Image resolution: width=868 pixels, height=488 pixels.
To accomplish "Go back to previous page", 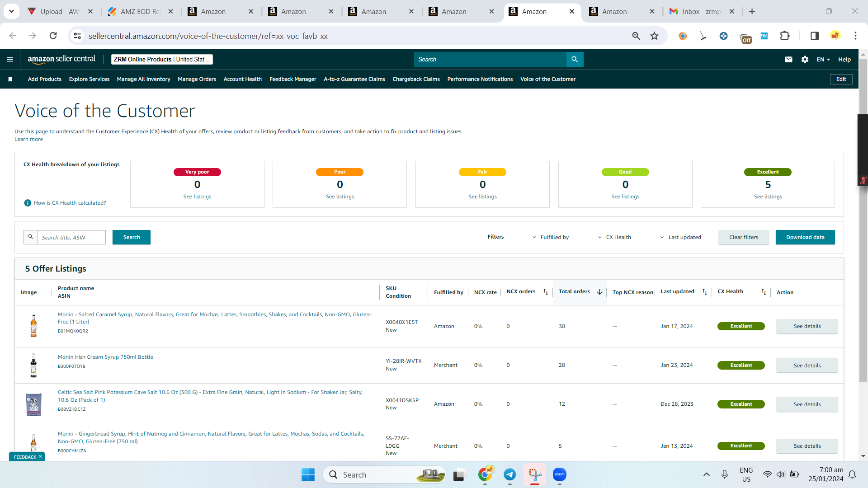I will point(13,36).
